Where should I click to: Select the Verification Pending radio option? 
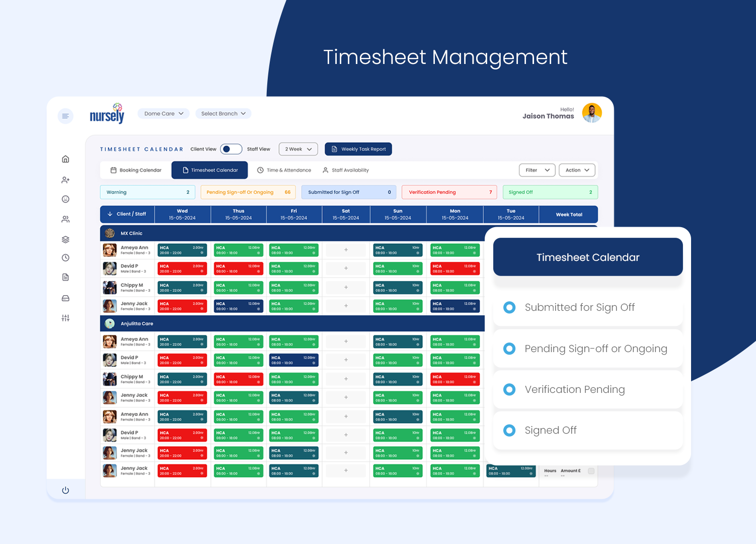509,389
